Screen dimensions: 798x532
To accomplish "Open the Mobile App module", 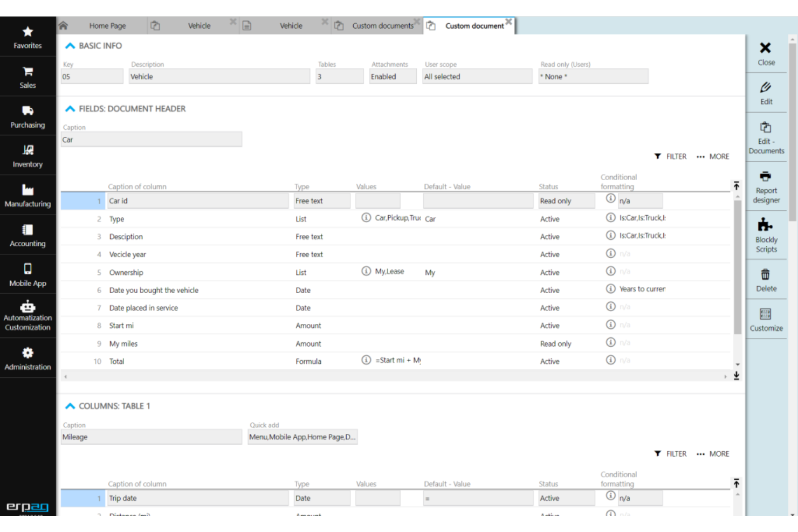I will pyautogui.click(x=27, y=275).
